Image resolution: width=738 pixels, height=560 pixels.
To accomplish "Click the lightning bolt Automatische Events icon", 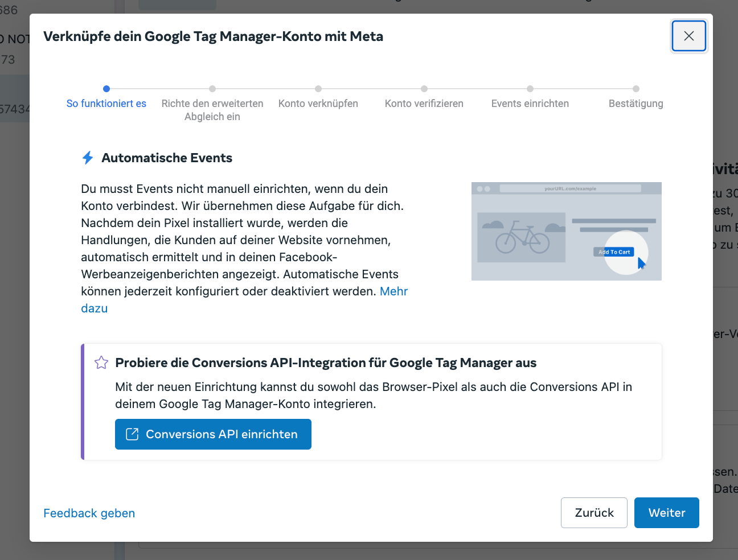I will (88, 158).
